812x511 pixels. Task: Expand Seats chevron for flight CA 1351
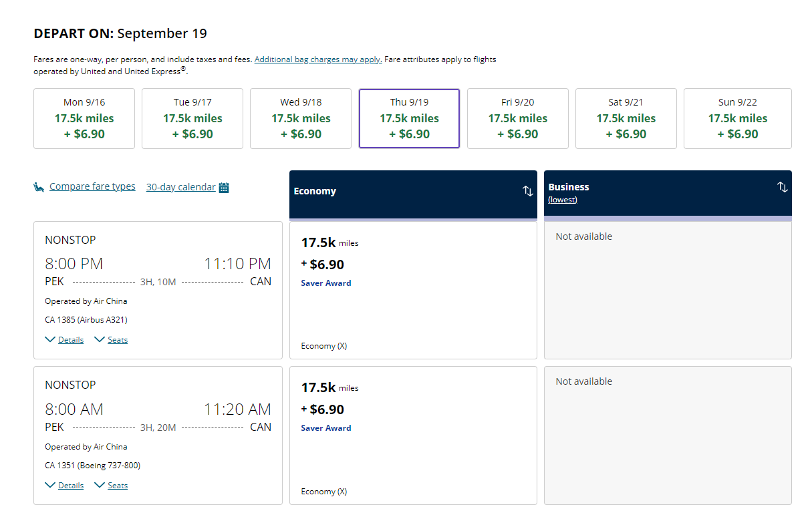pyautogui.click(x=100, y=485)
